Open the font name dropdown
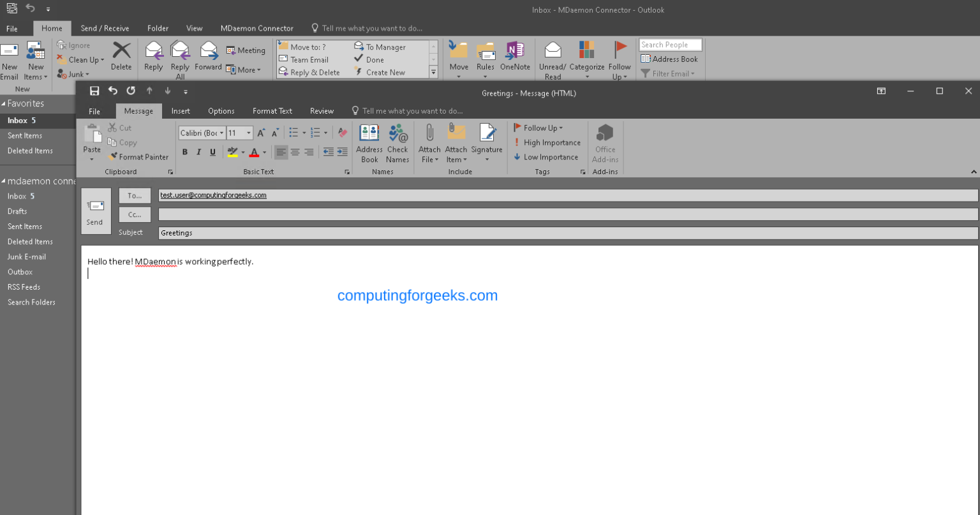This screenshot has width=980, height=515. (x=221, y=132)
